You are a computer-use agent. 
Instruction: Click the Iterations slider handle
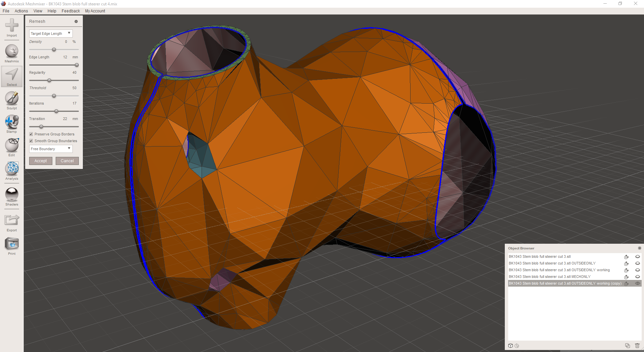56,111
